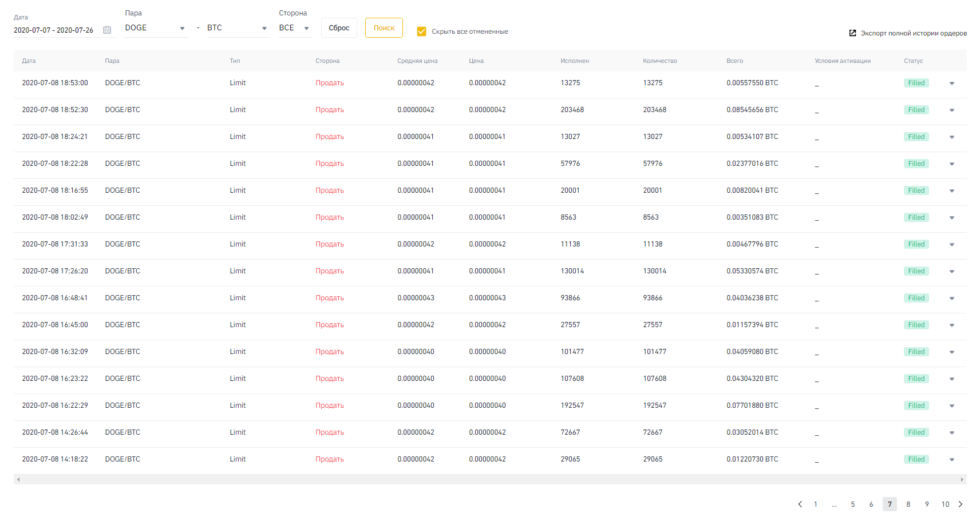Expand order details for 17:26:20 row
980x517 pixels.
952,272
